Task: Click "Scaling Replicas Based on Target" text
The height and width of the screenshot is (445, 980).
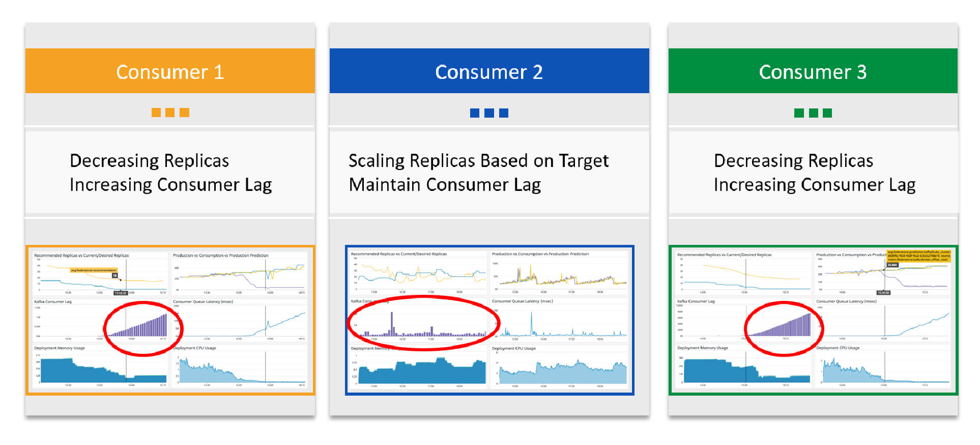Action: point(478,161)
